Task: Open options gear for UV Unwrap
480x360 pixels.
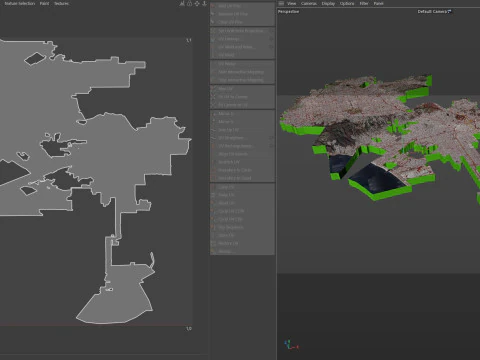Action: (x=271, y=39)
